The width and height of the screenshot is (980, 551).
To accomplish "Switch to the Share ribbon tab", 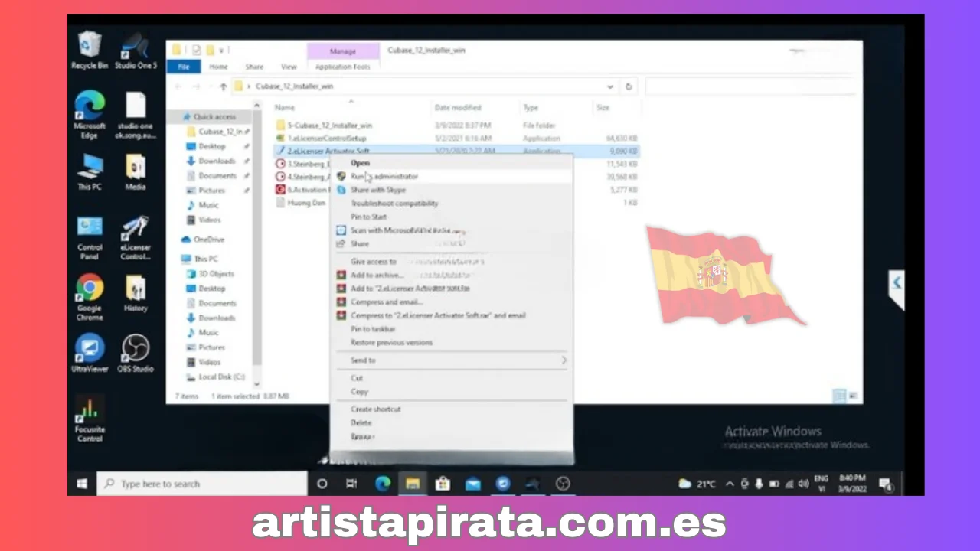I will 254,67.
